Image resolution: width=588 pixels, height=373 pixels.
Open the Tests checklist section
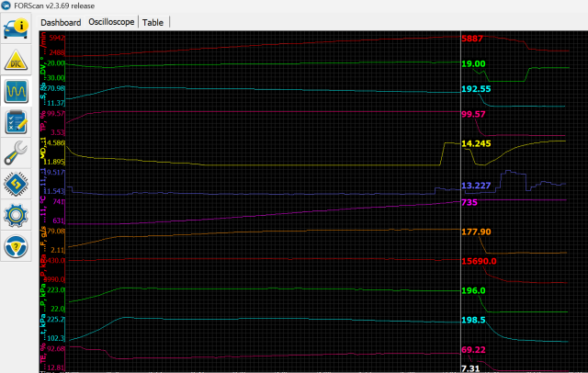17,122
